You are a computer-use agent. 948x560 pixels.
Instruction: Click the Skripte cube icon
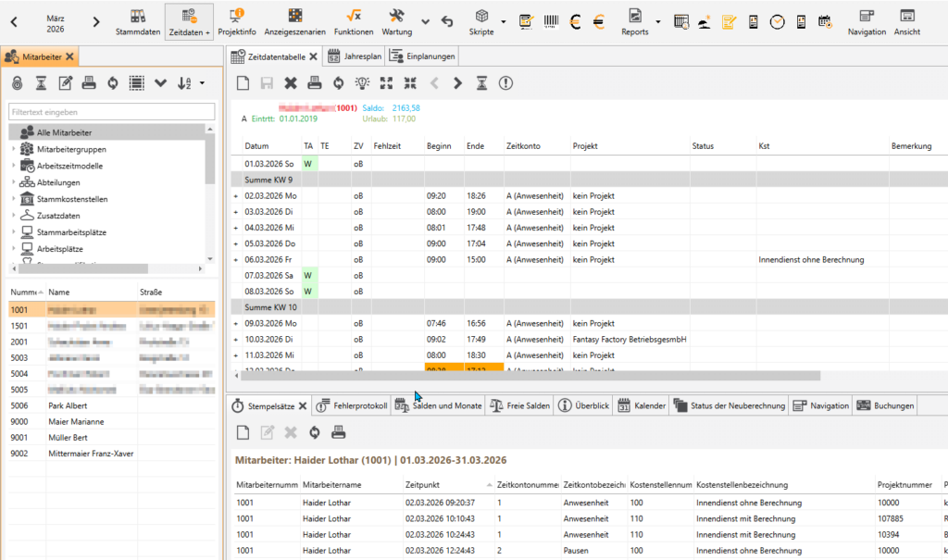(x=481, y=17)
